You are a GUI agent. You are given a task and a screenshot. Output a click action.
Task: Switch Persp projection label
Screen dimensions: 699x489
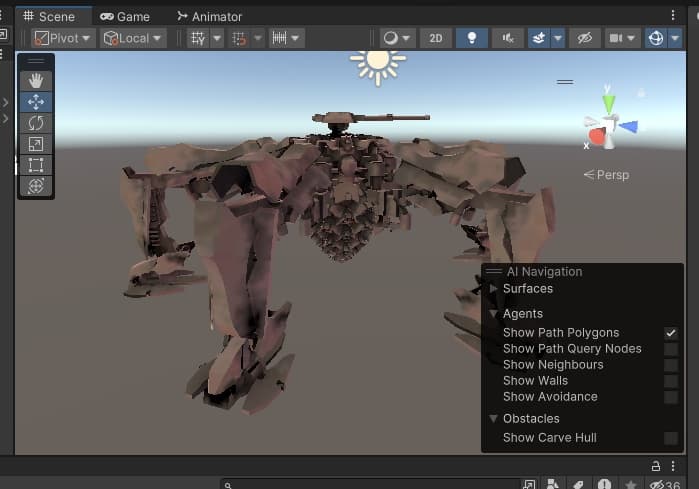[607, 175]
